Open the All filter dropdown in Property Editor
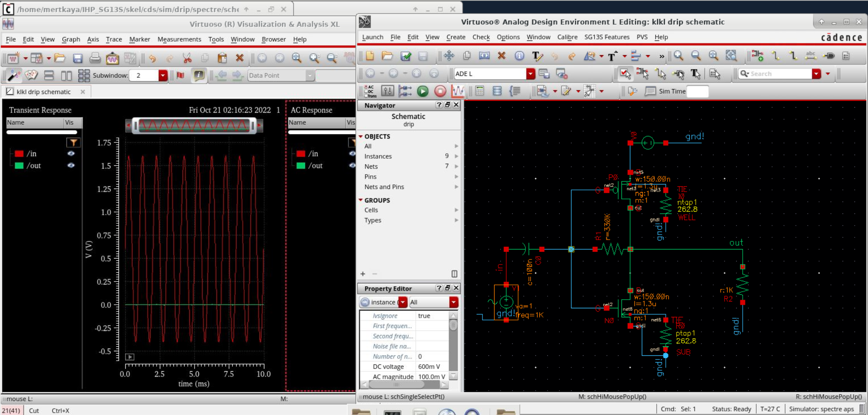Screen dimensions: 868x415 453,302
